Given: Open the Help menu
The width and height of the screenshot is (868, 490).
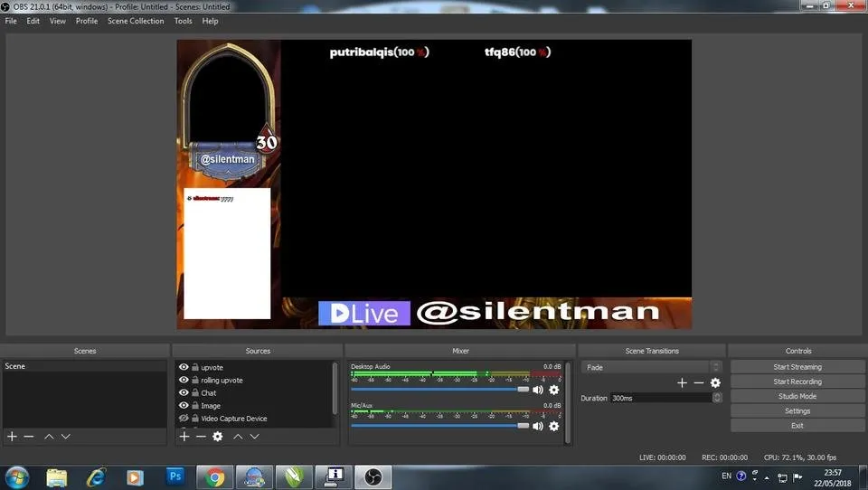Looking at the screenshot, I should (x=210, y=21).
